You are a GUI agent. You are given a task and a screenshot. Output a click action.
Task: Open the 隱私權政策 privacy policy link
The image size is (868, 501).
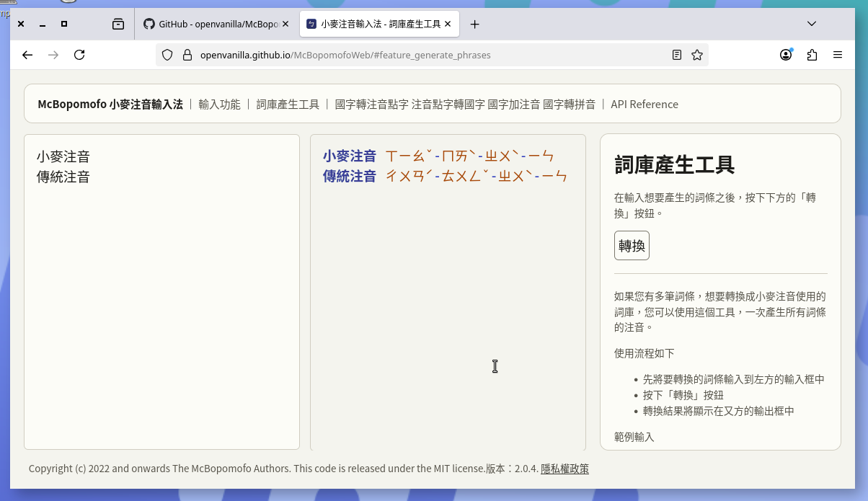(564, 469)
